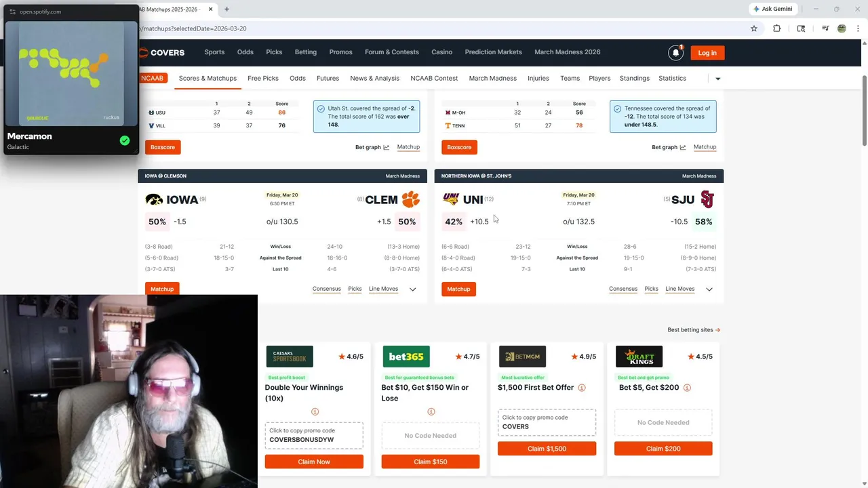Open the Sports menu in header
Screen dimensions: 868x488
point(214,52)
